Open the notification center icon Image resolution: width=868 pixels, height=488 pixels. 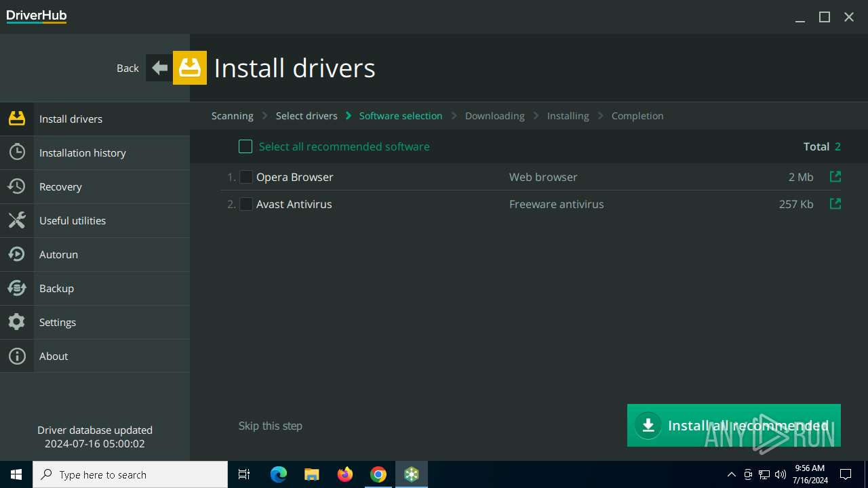[x=846, y=474]
